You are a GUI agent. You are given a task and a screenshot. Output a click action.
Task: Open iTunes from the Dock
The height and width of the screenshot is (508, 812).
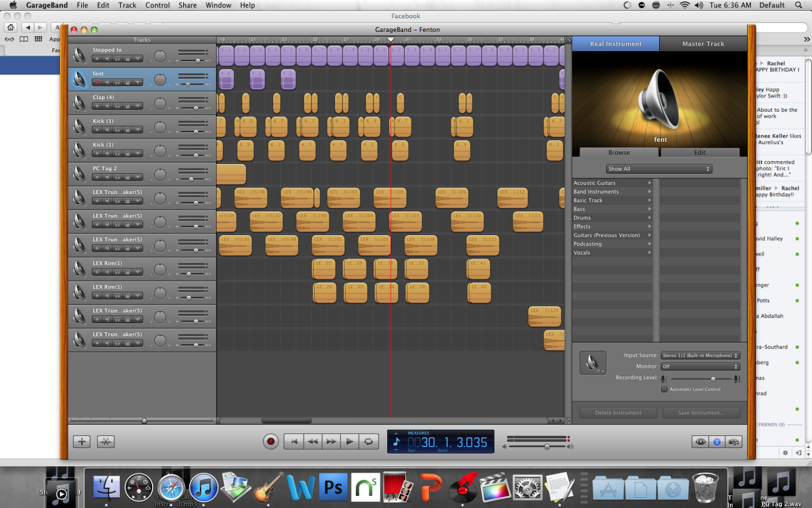point(204,488)
